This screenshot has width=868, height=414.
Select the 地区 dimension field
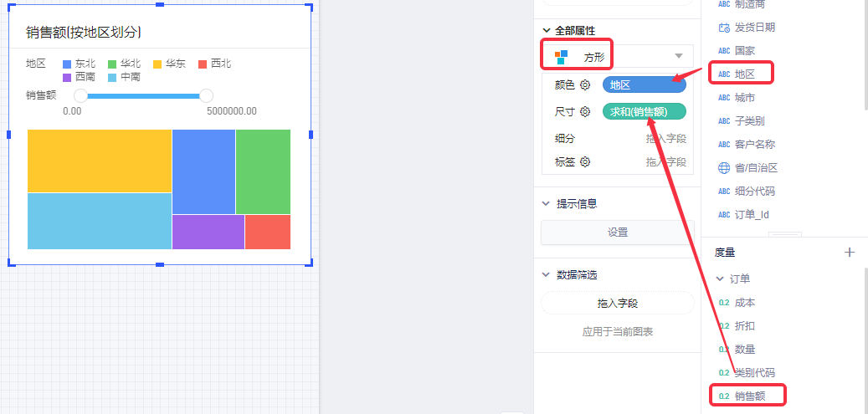pyautogui.click(x=744, y=74)
